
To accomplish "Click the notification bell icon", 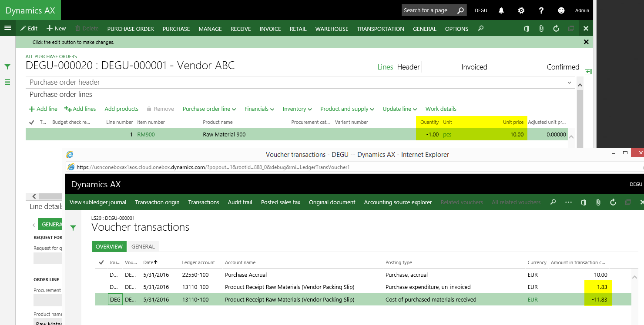I will point(501,10).
